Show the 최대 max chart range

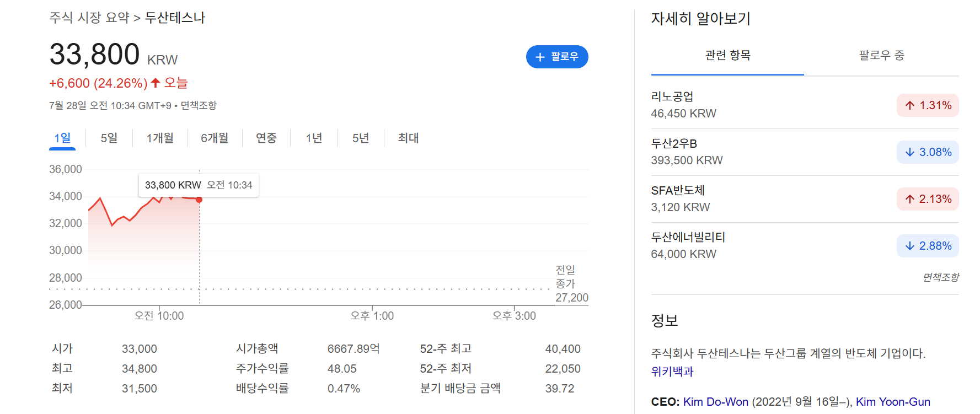pyautogui.click(x=408, y=138)
